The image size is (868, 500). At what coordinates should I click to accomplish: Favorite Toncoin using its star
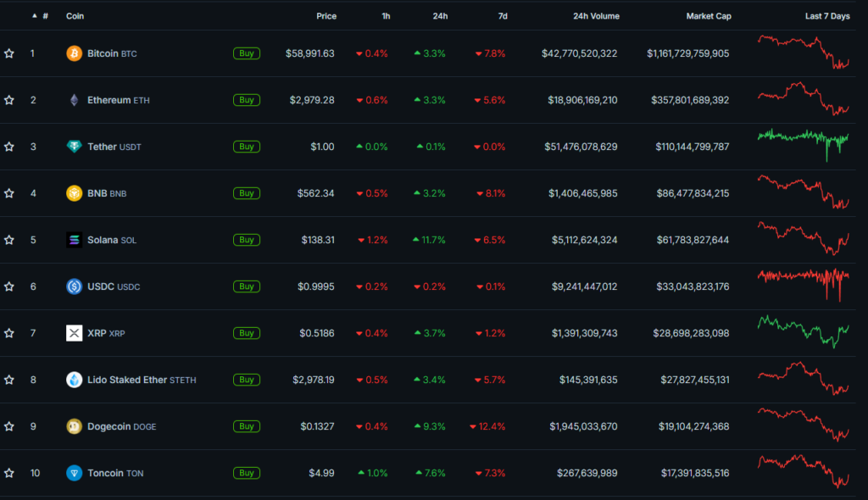point(9,473)
